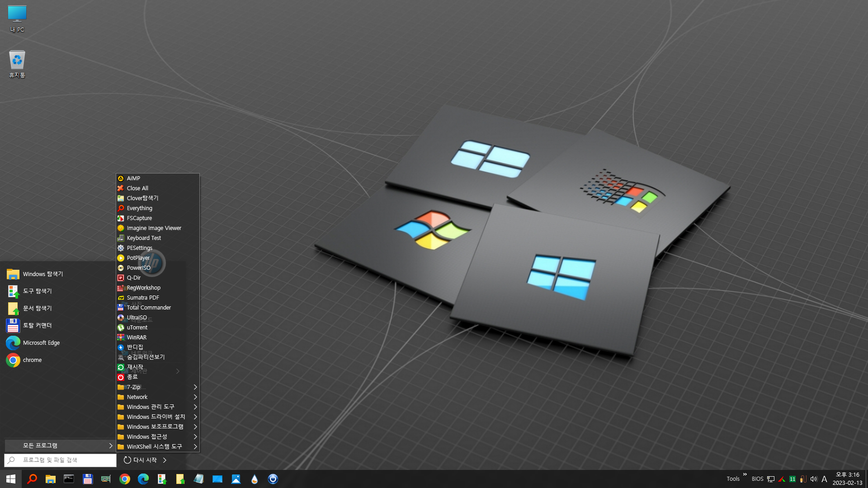
Task: Expand the Windows 드라이버 설치 folder
Action: [x=157, y=417]
